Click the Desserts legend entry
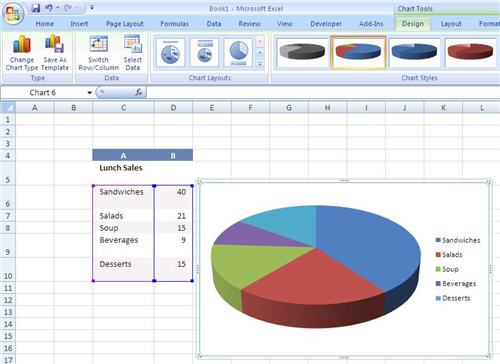This screenshot has height=364, width=500. click(x=453, y=298)
